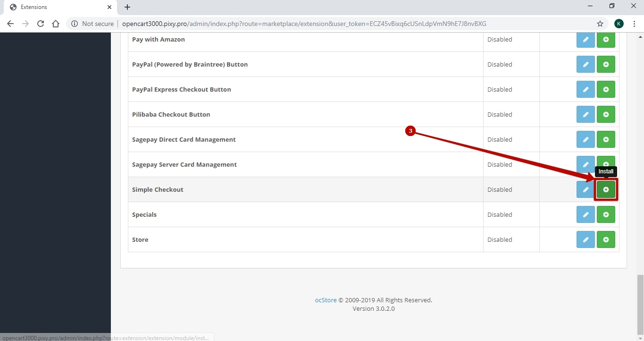Edit the Simple Checkout module
644x341 pixels.
tap(585, 189)
